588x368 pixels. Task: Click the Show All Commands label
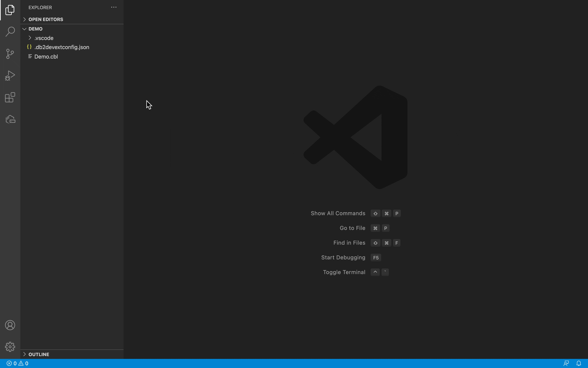coord(338,213)
